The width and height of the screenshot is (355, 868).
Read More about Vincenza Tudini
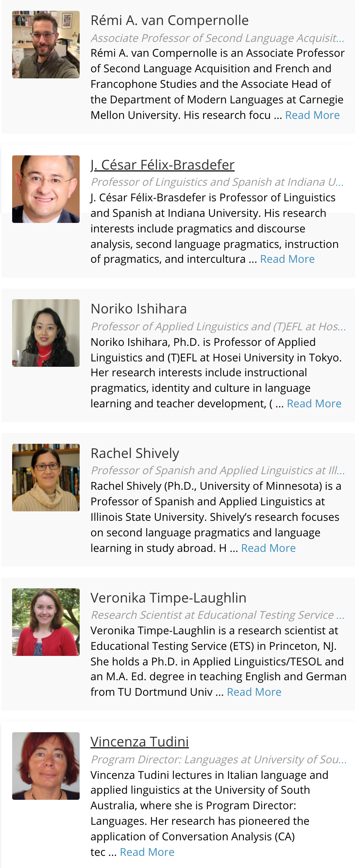[x=147, y=852]
